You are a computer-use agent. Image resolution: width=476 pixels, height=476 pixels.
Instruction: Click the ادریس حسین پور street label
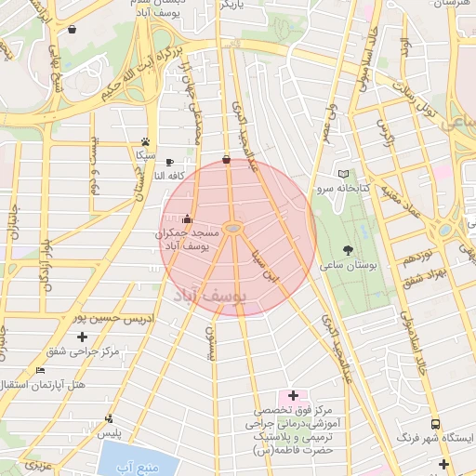click(x=113, y=318)
